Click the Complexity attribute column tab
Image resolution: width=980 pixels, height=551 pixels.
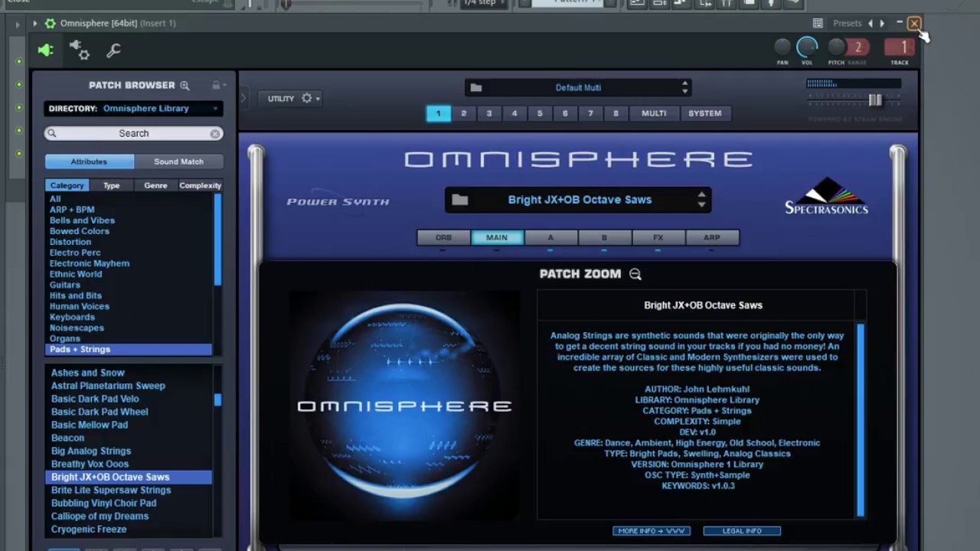coord(201,185)
